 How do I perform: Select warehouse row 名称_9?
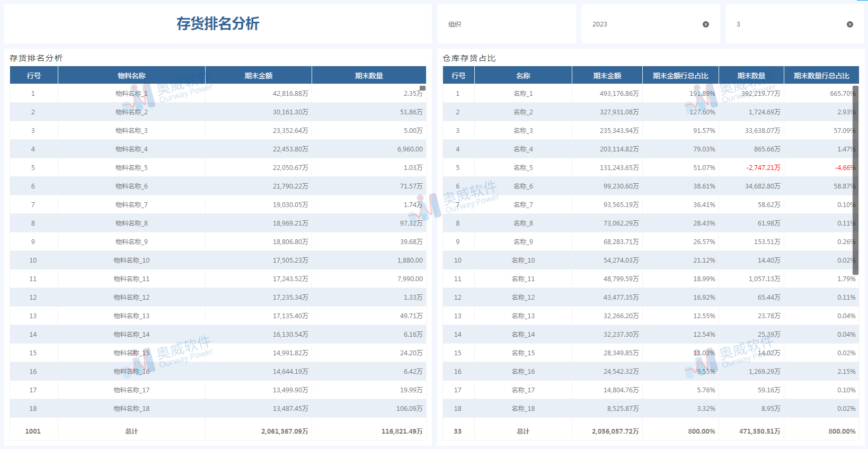(x=651, y=242)
